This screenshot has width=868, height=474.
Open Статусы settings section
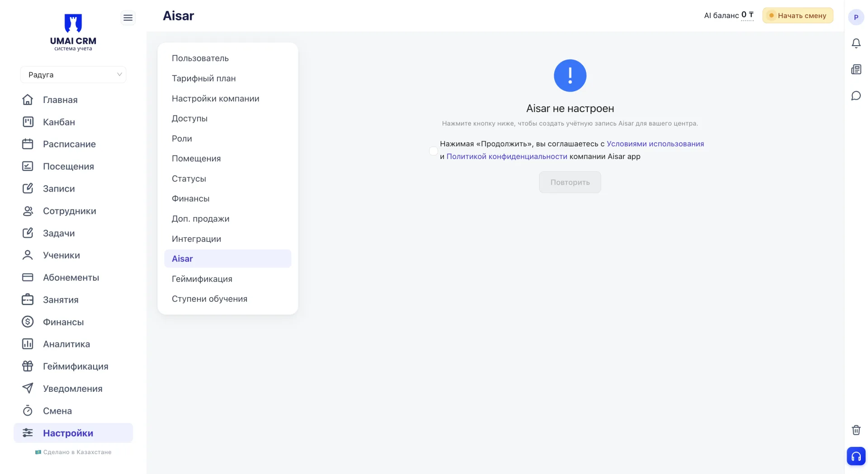point(228,178)
